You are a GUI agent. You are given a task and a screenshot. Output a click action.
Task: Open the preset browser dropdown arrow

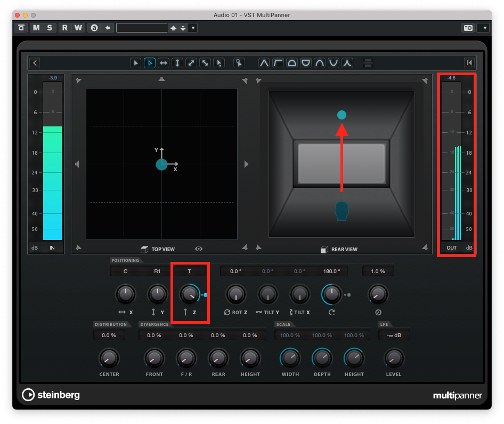click(x=193, y=28)
